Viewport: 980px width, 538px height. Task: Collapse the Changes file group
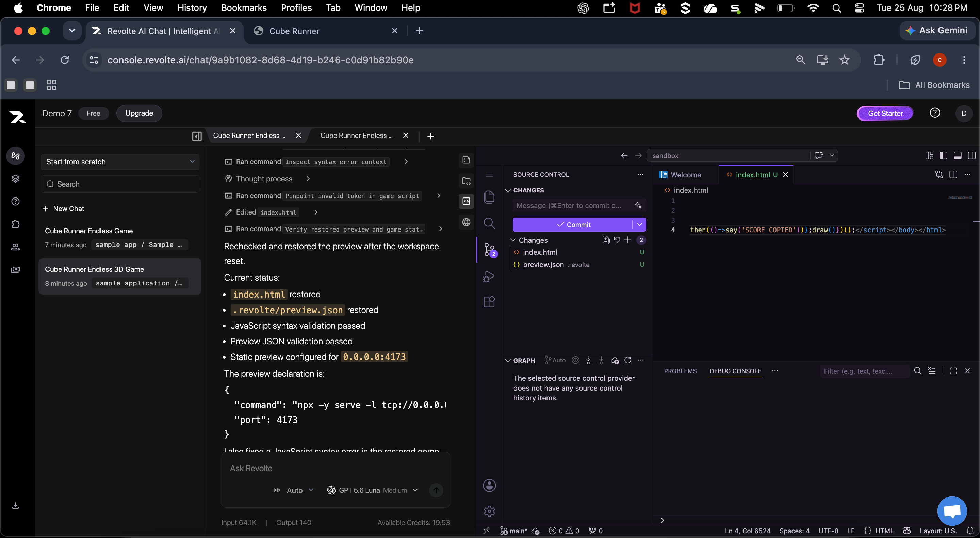click(x=513, y=240)
